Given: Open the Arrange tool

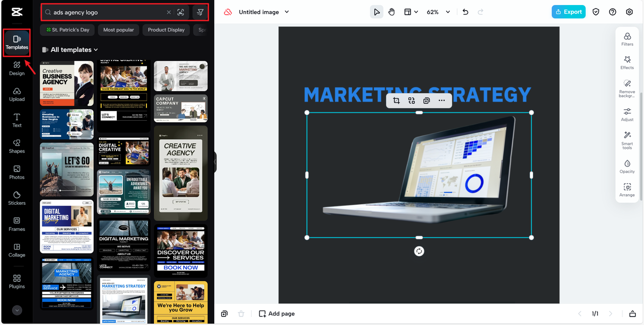Looking at the screenshot, I should [x=627, y=190].
